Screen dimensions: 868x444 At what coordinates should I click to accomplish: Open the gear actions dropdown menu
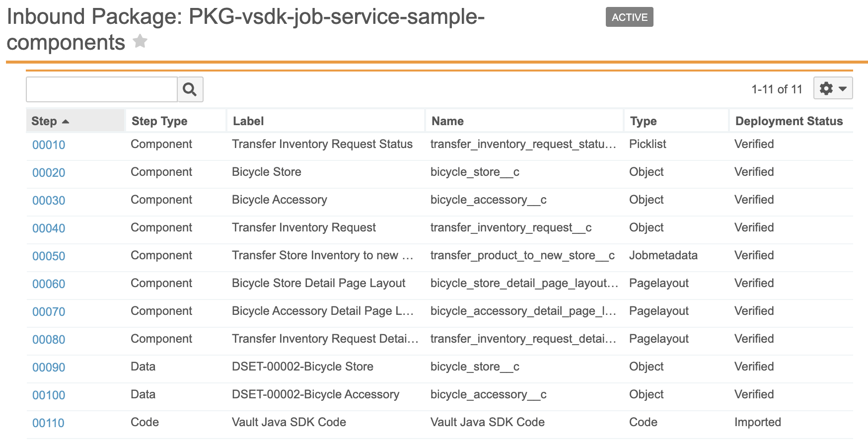[x=833, y=88]
